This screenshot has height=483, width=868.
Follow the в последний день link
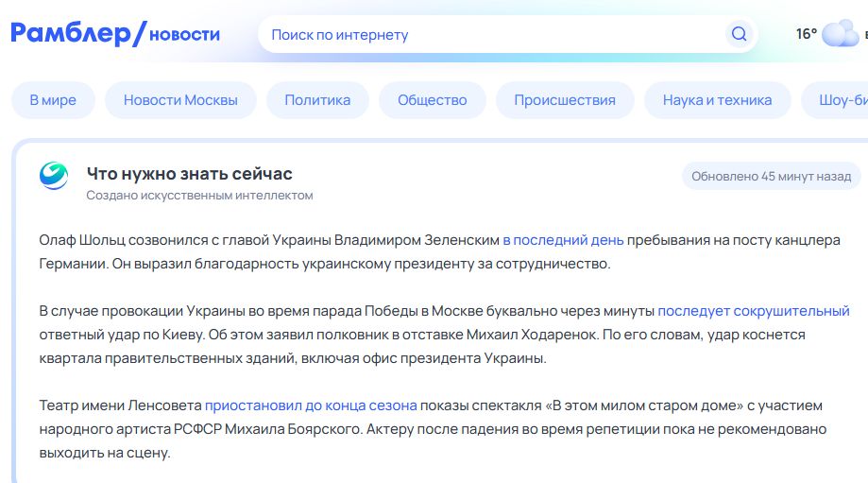coord(563,240)
